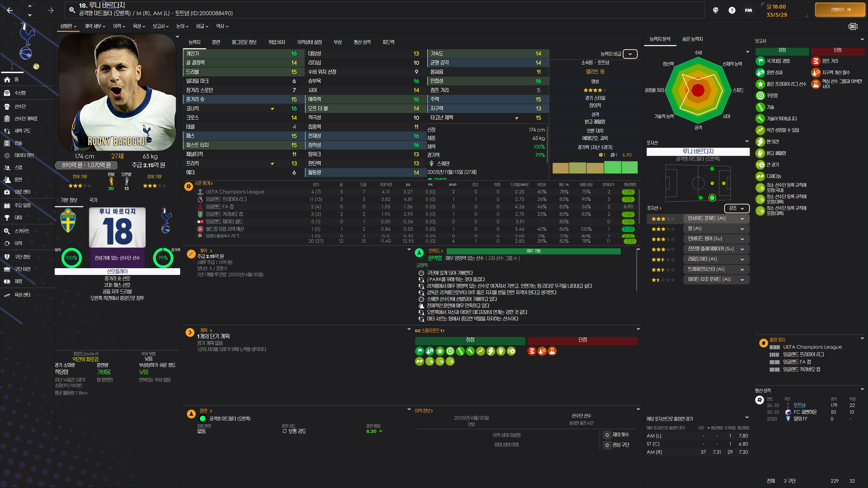
Task: Select the top pitch position dot
Action: [712, 169]
